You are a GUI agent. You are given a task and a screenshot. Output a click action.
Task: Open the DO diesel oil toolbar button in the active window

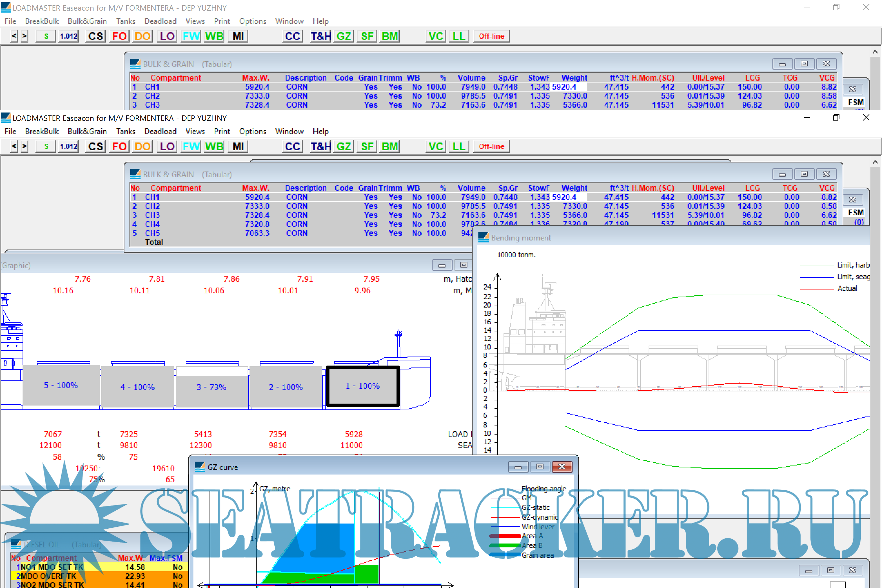(x=142, y=146)
